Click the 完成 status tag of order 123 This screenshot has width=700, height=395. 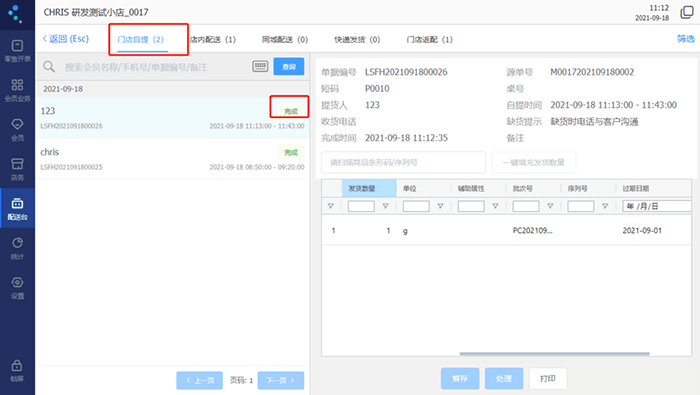(291, 111)
